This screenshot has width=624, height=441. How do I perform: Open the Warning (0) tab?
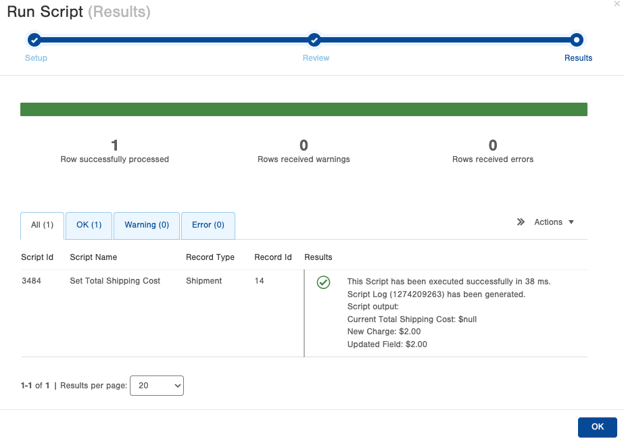coord(147,226)
